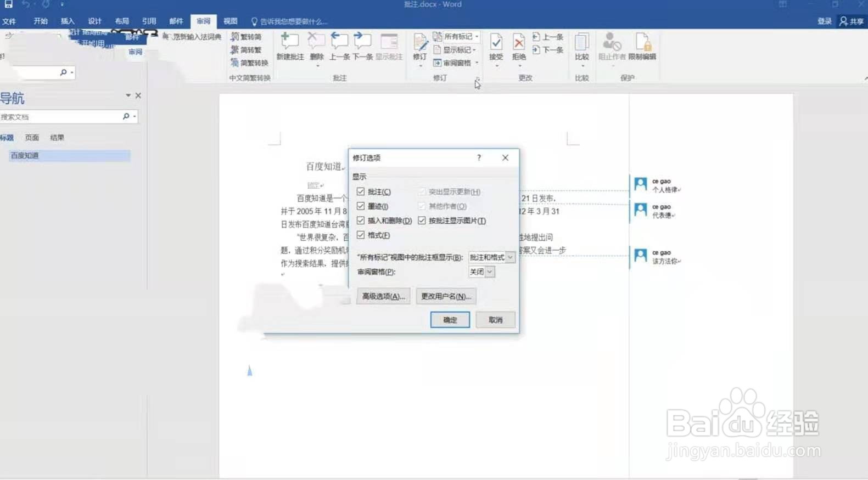
Task: Switch navigation pane to 页面 tab
Action: point(32,138)
